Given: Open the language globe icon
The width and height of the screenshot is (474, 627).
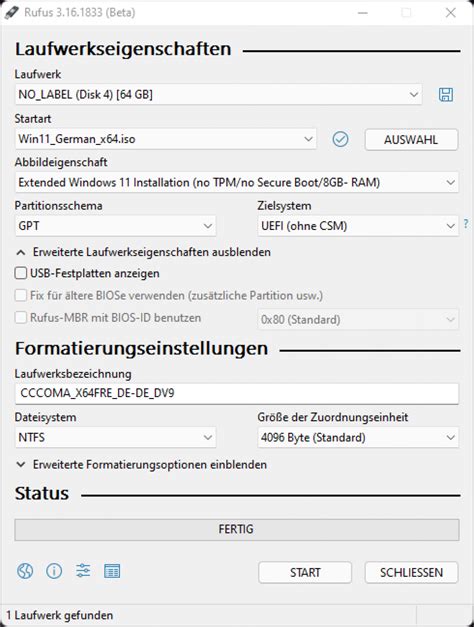Looking at the screenshot, I should (25, 571).
